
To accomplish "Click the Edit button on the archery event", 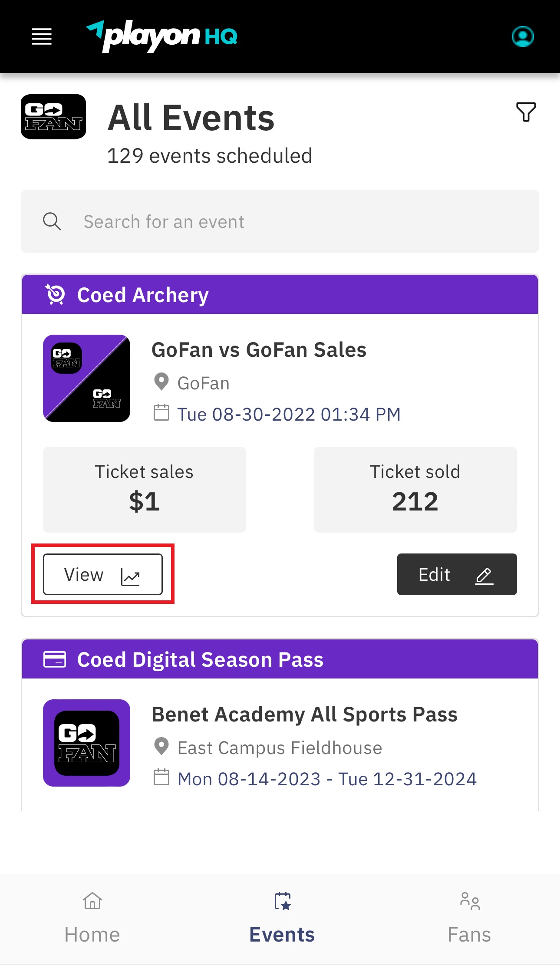I will [x=457, y=574].
